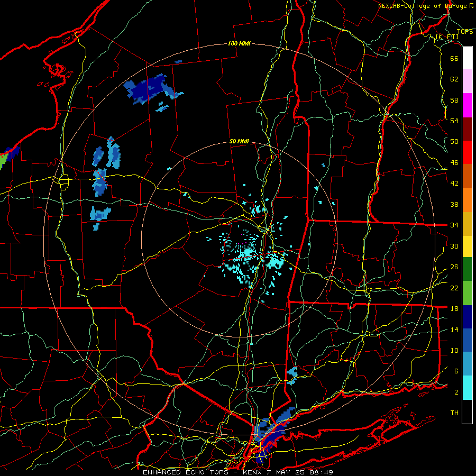476x476 pixels.
Task: Click the "TH" threshold legend label
Action: [x=454, y=413]
